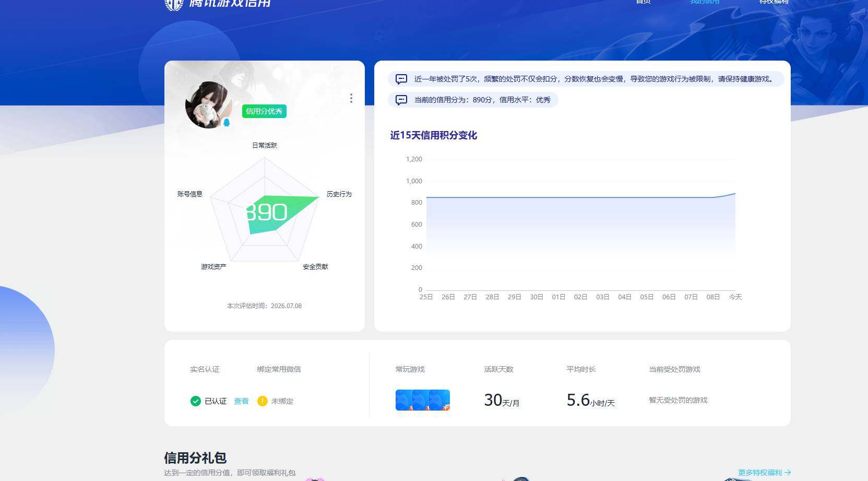Click message icon beside the 近一年被处罚 notice

pyautogui.click(x=401, y=79)
